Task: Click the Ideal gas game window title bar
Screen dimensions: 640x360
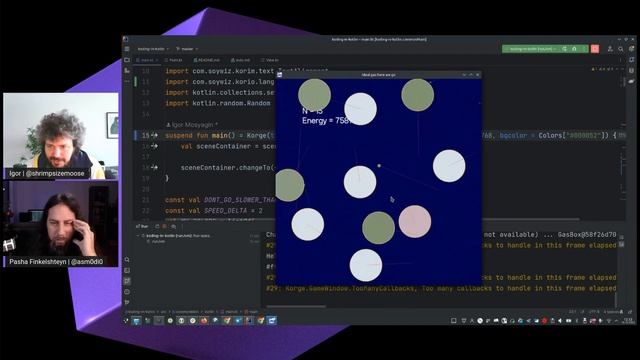Action: (378, 75)
